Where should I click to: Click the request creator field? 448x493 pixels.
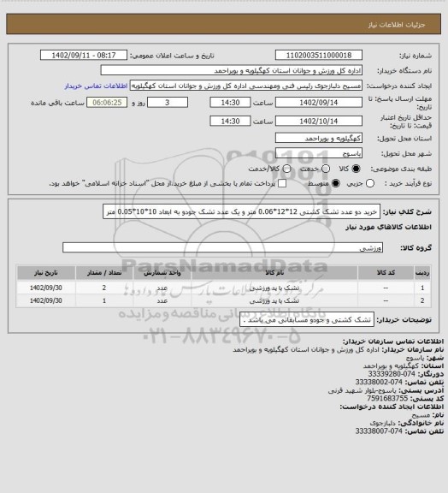[x=246, y=86]
